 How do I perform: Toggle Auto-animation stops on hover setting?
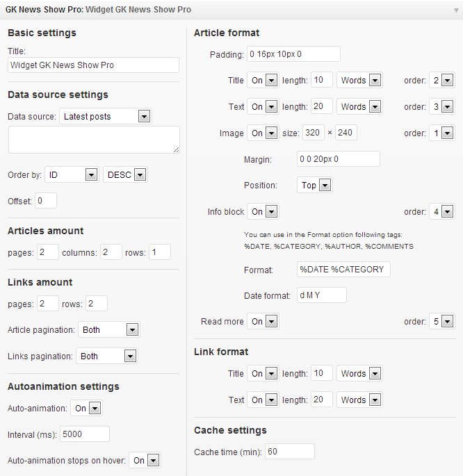click(145, 461)
